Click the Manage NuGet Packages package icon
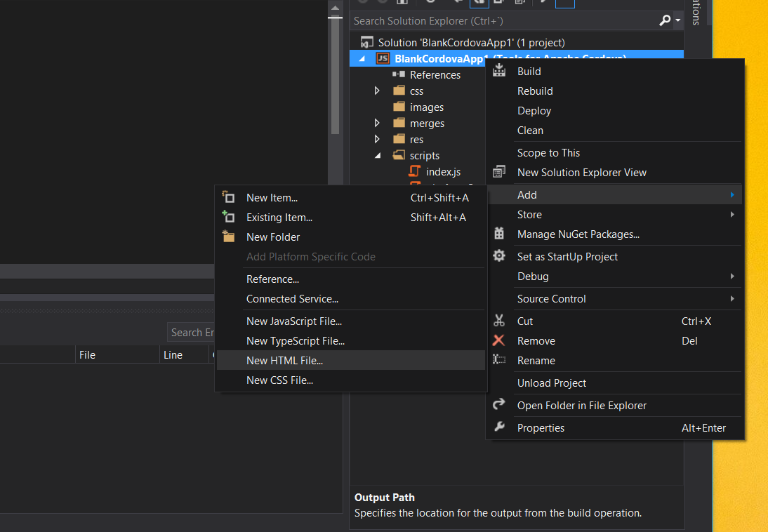This screenshot has width=768, height=532. click(499, 234)
